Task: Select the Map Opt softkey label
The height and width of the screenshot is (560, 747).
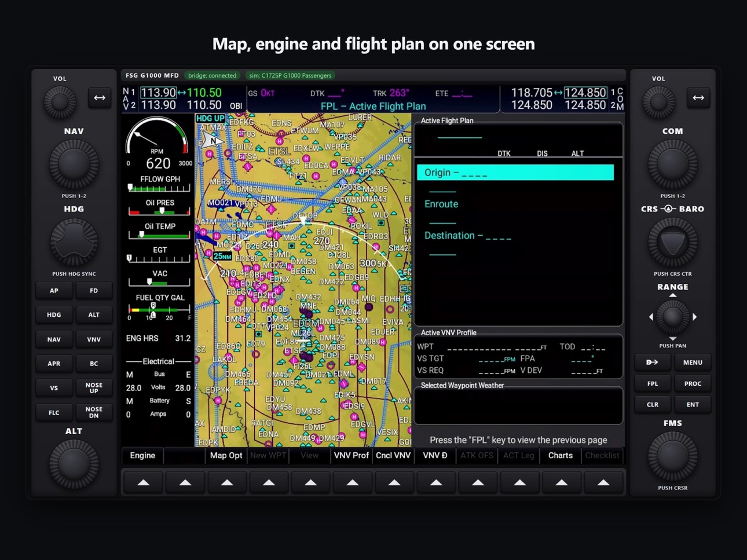Action: point(226,456)
